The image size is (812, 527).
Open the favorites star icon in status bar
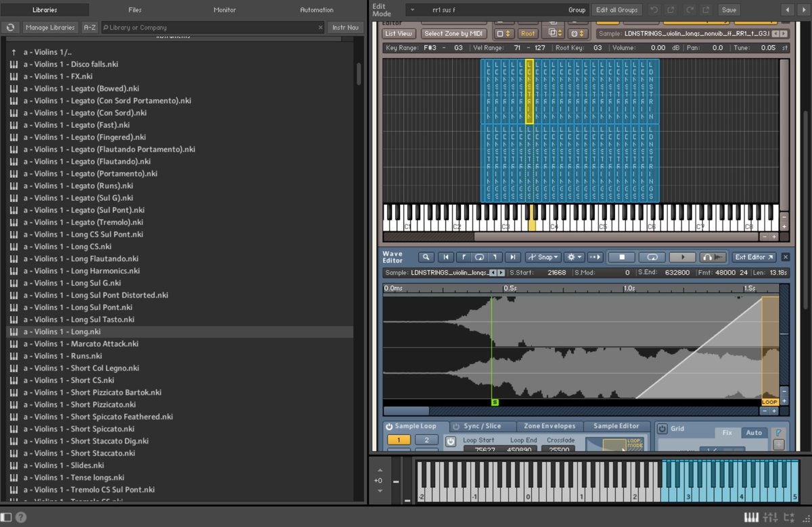pos(788,518)
